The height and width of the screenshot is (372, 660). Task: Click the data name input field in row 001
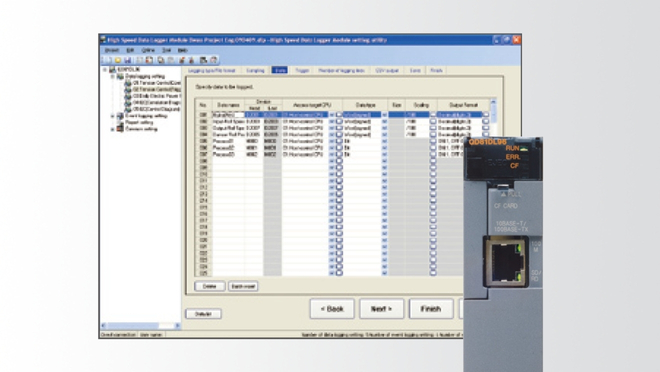228,114
